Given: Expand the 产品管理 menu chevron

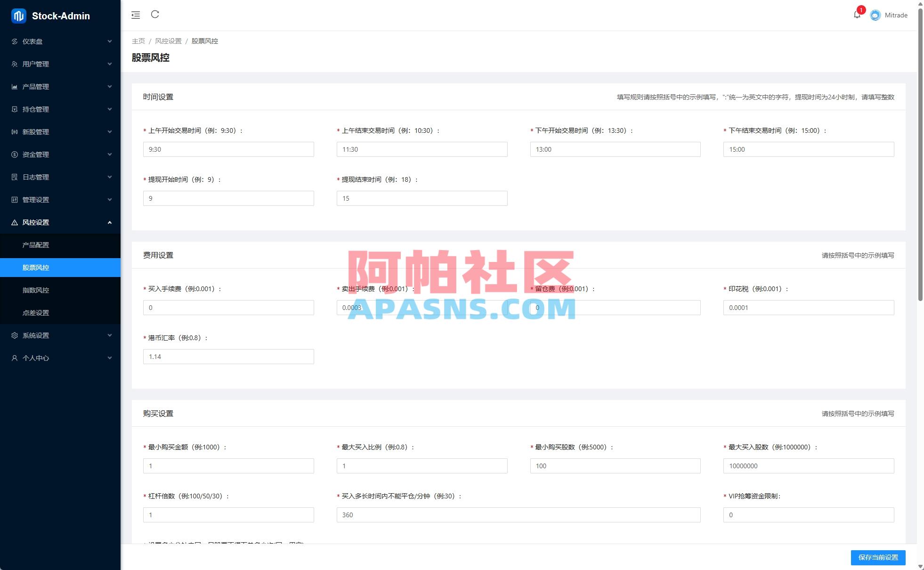Looking at the screenshot, I should pyautogui.click(x=110, y=86).
